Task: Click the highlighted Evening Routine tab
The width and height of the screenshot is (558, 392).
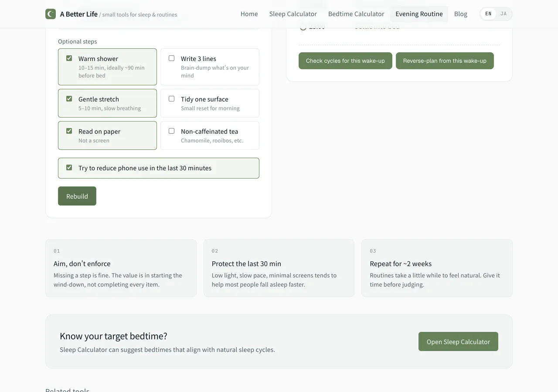Action: 419,14
